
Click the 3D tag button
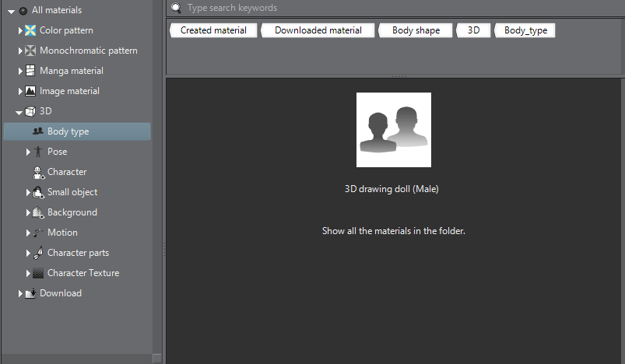click(473, 30)
